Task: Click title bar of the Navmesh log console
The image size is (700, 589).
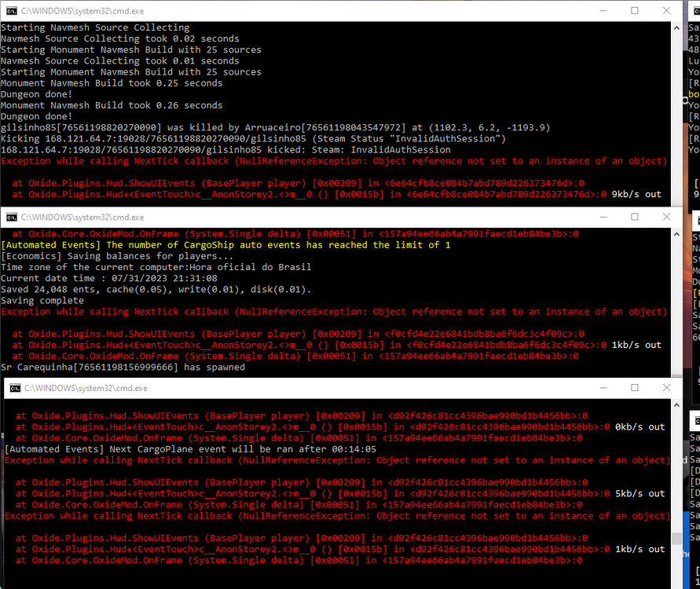Action: click(x=314, y=10)
